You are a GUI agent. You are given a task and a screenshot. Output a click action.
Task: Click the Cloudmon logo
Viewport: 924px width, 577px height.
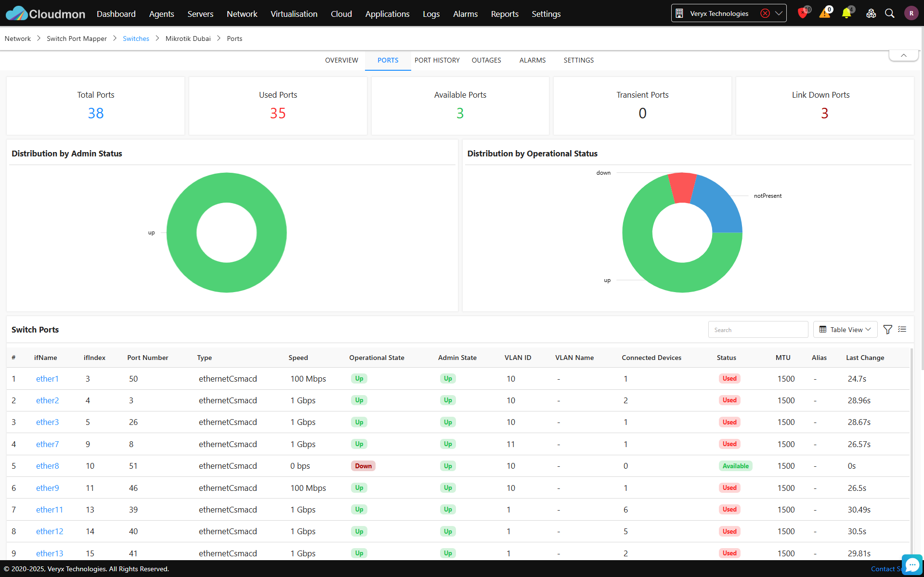tap(45, 13)
